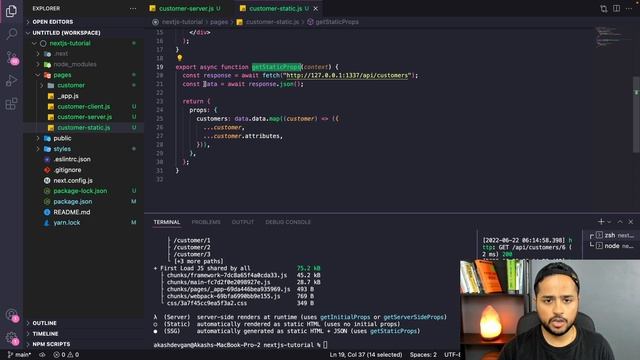The image size is (640, 360).
Task: Expand the Open Editors section
Action: point(53,22)
